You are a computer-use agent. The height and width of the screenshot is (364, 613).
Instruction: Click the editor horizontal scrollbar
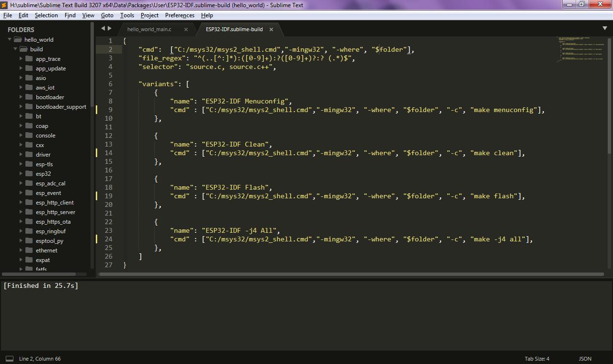pos(351,274)
